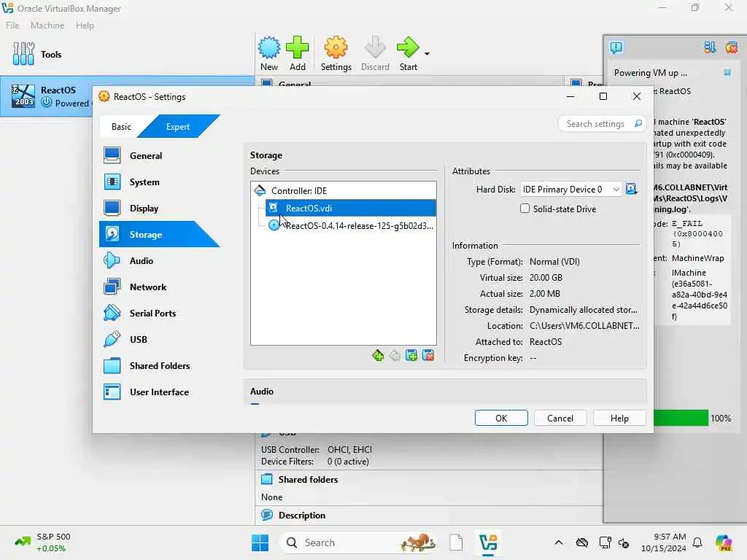This screenshot has width=747, height=560.
Task: Open the S&P 500 widget
Action: click(x=43, y=542)
